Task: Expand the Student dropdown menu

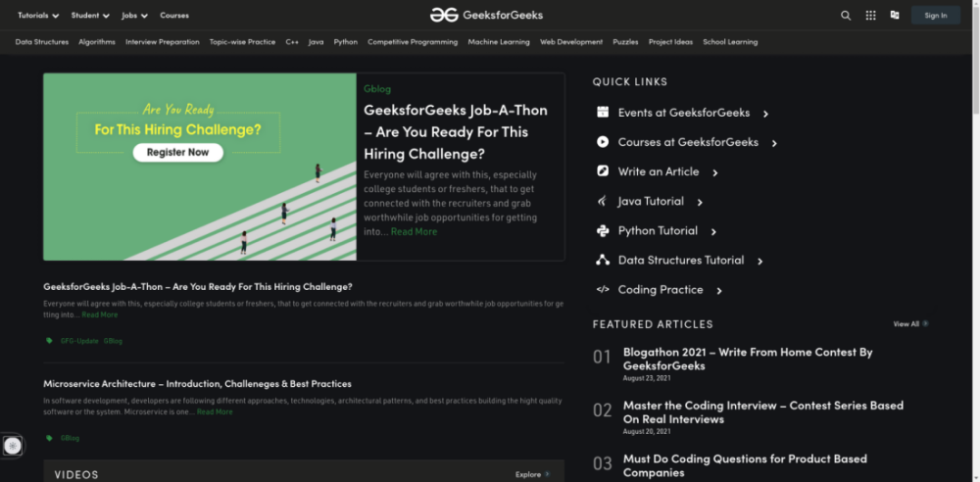Action: (90, 15)
